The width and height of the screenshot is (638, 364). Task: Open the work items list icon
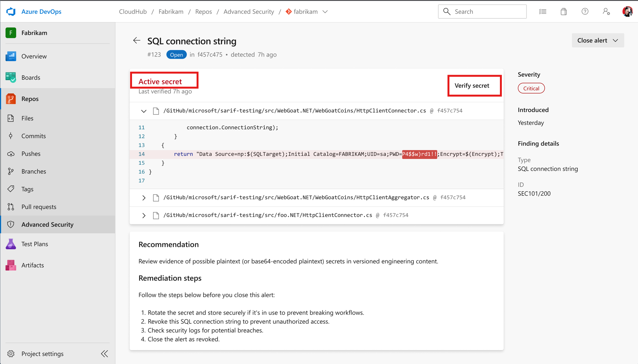tap(543, 11)
